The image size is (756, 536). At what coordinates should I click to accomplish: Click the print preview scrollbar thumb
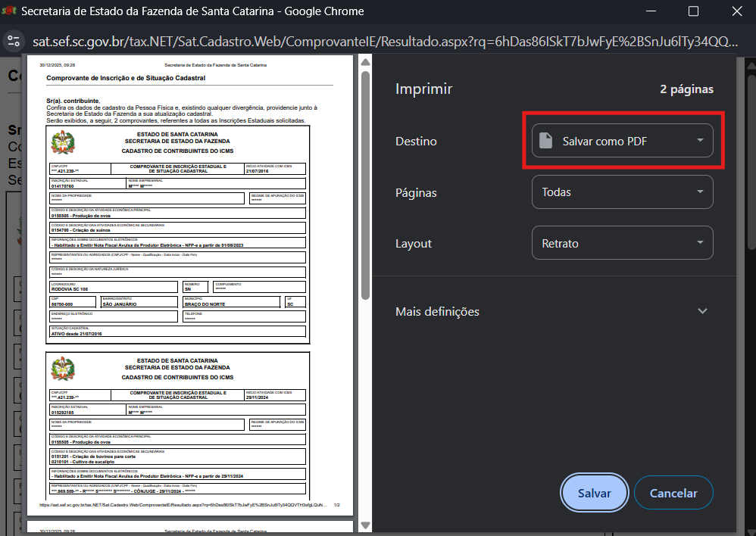(365, 182)
